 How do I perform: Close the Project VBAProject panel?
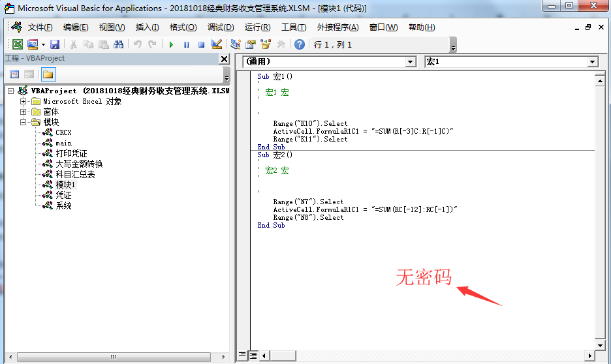coord(224,59)
